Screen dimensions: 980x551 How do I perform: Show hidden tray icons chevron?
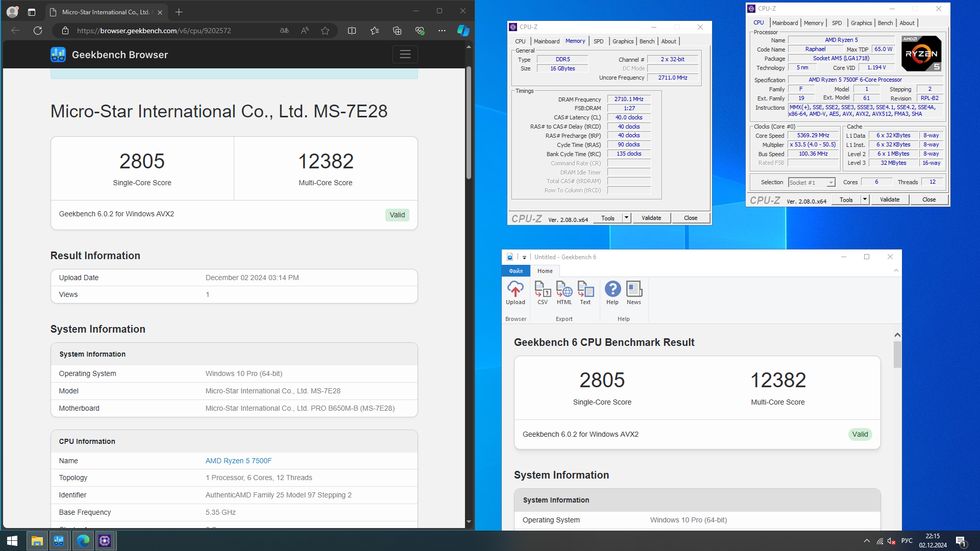point(867,541)
